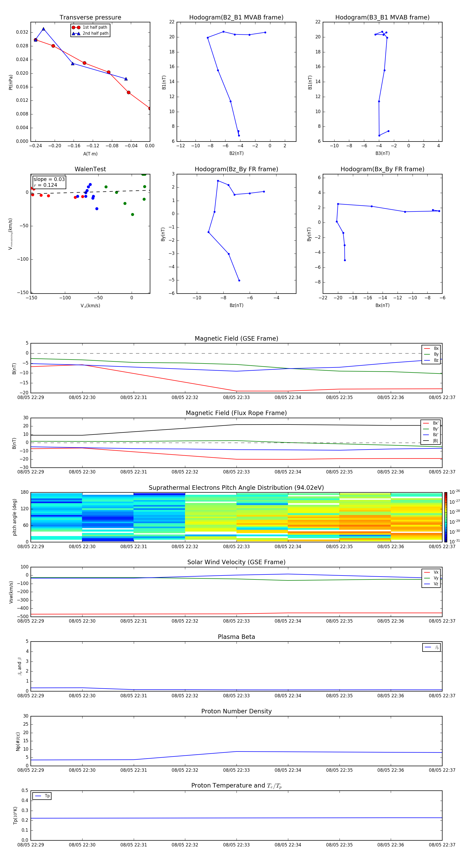Click the 'WalenTest' plot title
The image size is (473, 868).
(x=90, y=169)
